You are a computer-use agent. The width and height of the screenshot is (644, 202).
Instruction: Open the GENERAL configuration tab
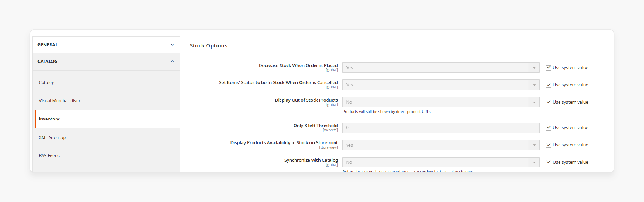point(106,45)
